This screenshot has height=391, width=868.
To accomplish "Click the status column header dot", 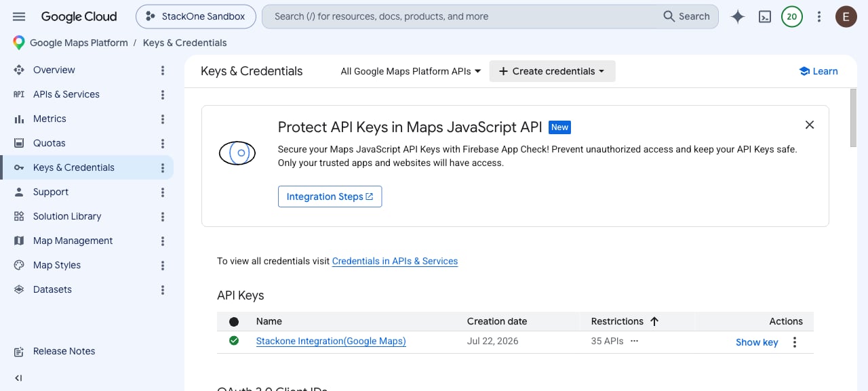I will coord(234,322).
